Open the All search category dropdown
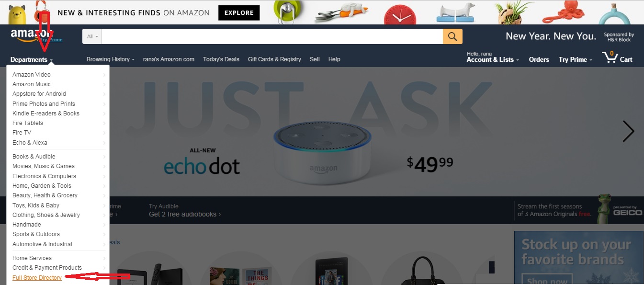The height and width of the screenshot is (285, 644). point(92,36)
